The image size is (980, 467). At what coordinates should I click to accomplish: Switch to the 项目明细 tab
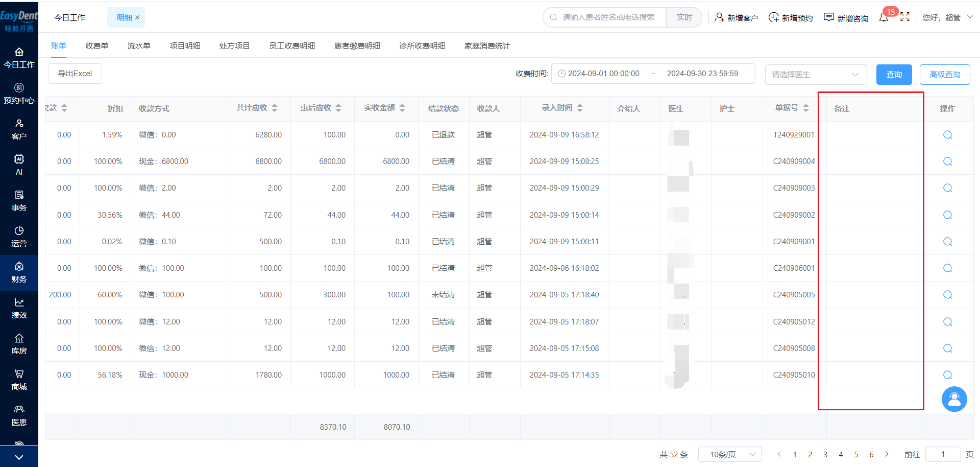tap(185, 46)
